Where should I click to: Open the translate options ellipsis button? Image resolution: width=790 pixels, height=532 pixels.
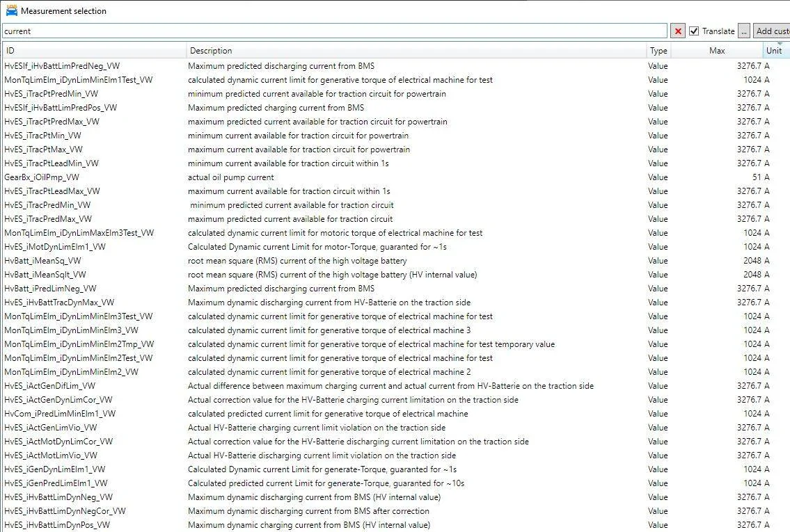point(744,31)
